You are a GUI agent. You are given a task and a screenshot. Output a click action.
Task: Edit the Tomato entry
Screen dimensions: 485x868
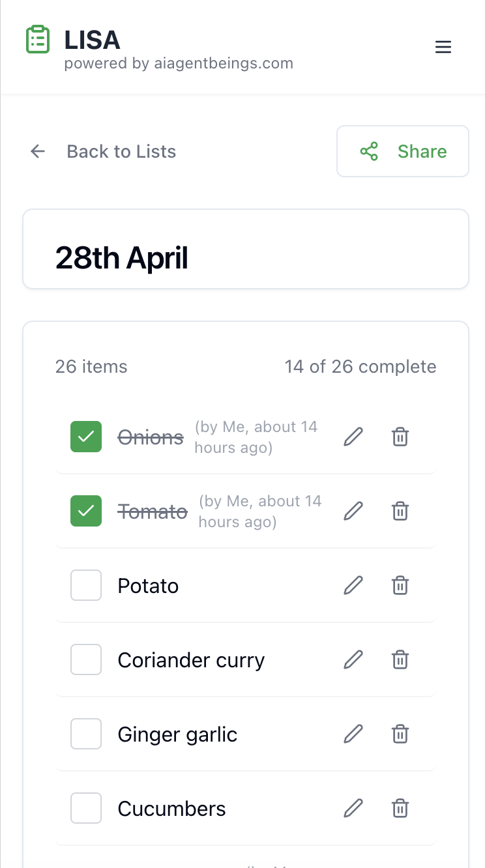point(353,512)
